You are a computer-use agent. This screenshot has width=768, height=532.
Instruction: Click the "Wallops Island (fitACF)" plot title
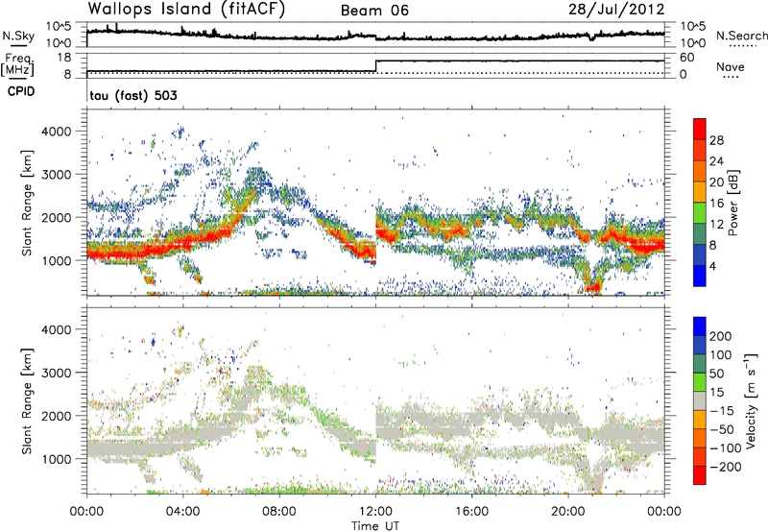[186, 10]
